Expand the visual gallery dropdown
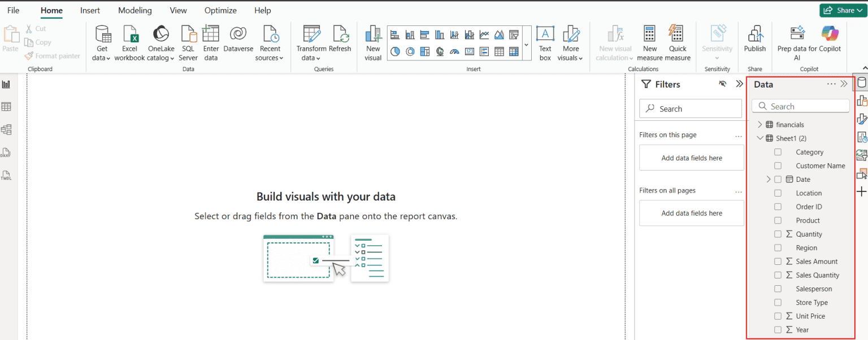 click(527, 44)
